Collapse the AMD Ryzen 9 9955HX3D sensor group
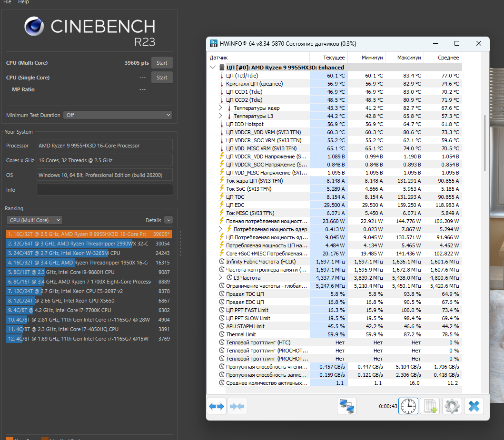The height and width of the screenshot is (440, 504). [x=213, y=68]
